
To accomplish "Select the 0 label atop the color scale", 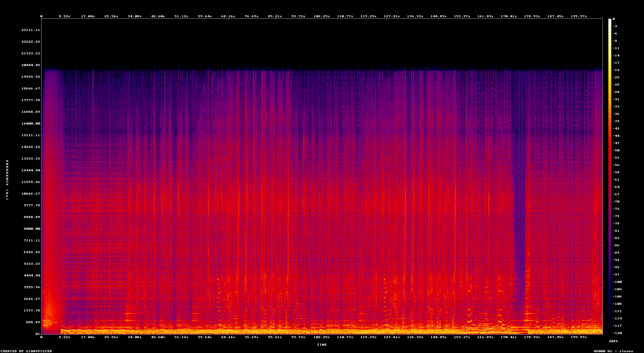I will click(614, 19).
